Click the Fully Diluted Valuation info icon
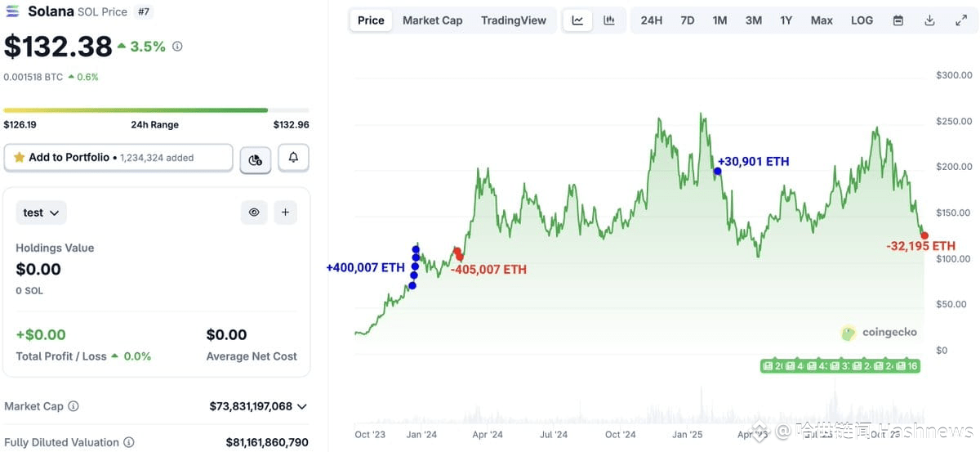This screenshot has width=980, height=452. 128,442
